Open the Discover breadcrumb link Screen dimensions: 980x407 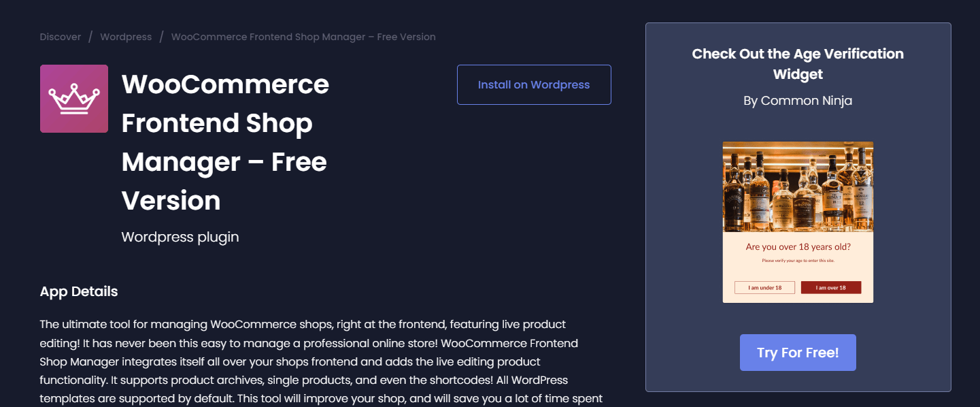tap(60, 36)
